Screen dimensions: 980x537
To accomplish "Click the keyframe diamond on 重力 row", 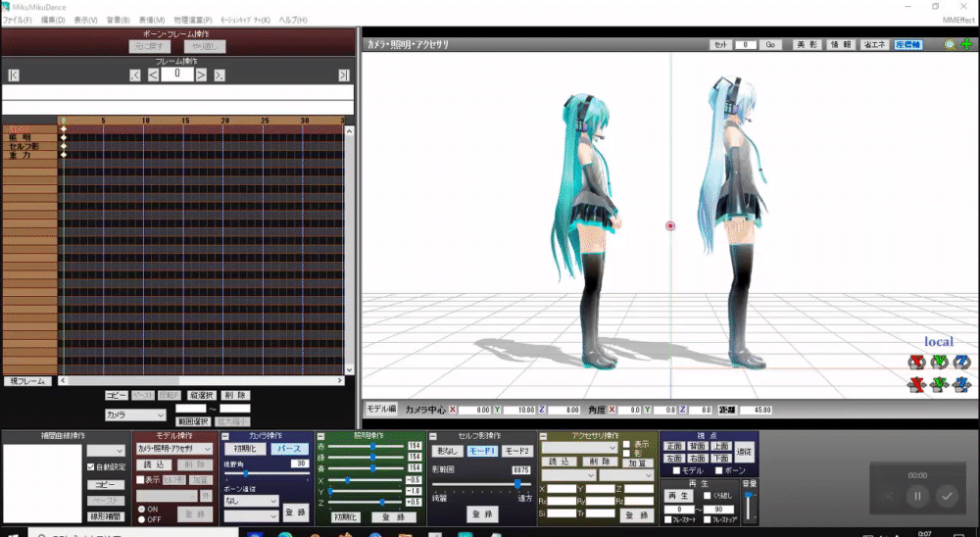I will (63, 155).
